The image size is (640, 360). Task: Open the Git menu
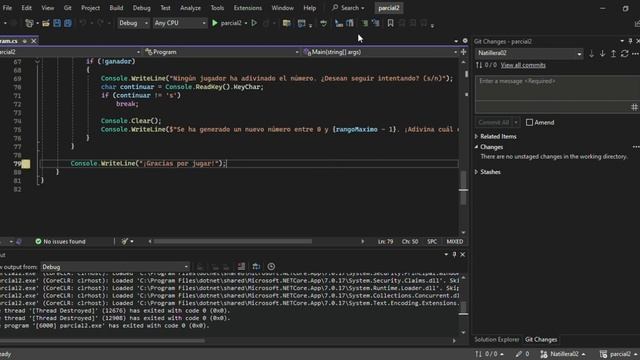coord(67,8)
